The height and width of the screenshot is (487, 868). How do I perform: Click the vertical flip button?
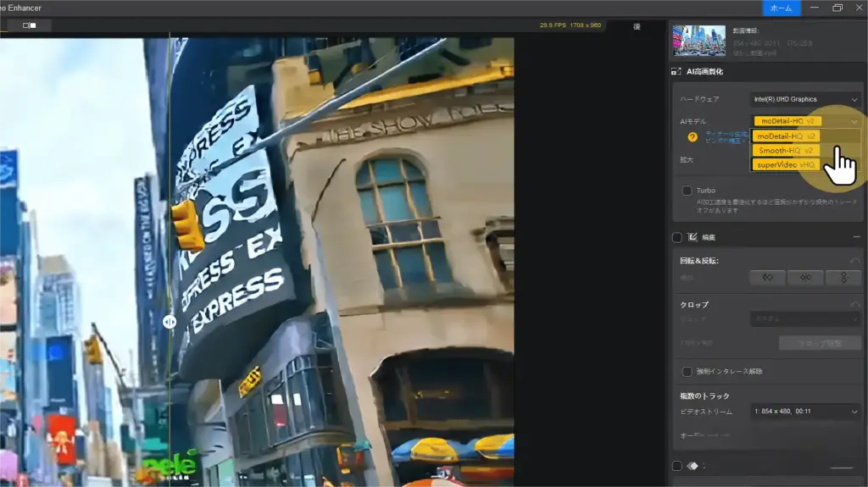point(843,277)
